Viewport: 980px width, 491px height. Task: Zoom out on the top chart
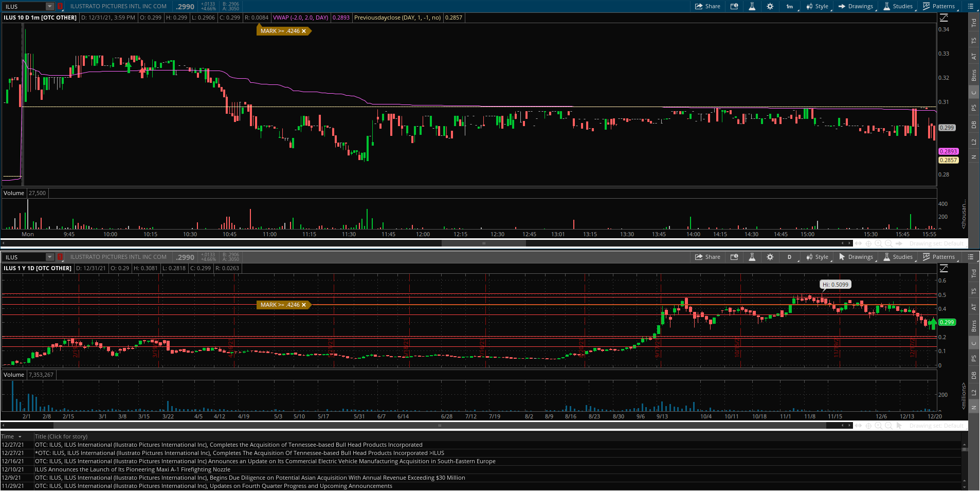pos(888,243)
